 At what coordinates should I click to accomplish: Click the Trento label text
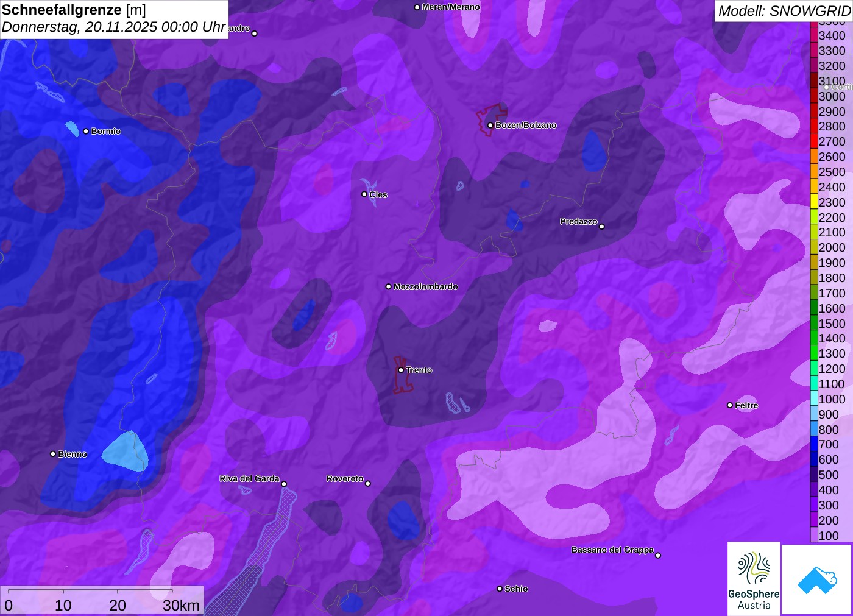419,370
